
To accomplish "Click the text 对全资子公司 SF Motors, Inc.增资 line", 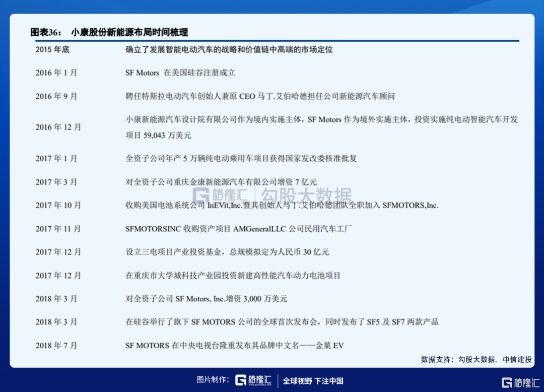I will click(x=207, y=299).
